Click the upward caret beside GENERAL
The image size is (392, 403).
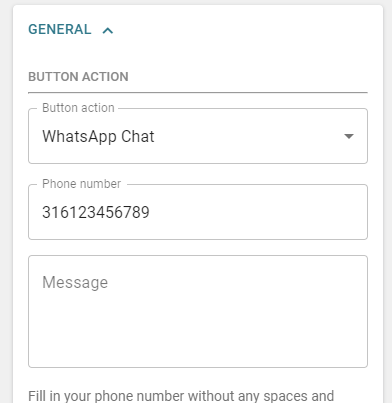click(x=108, y=31)
